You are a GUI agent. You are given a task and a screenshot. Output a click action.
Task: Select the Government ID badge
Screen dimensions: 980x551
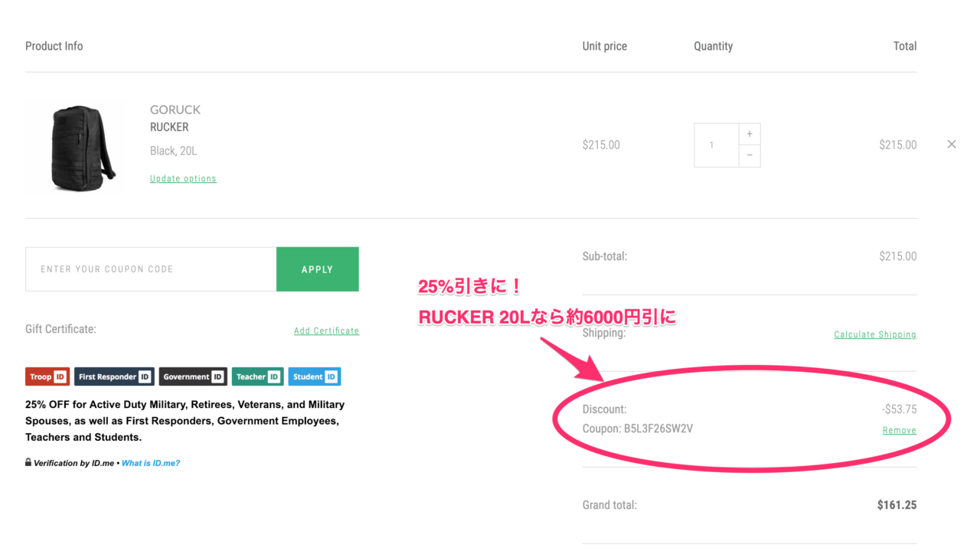[193, 377]
